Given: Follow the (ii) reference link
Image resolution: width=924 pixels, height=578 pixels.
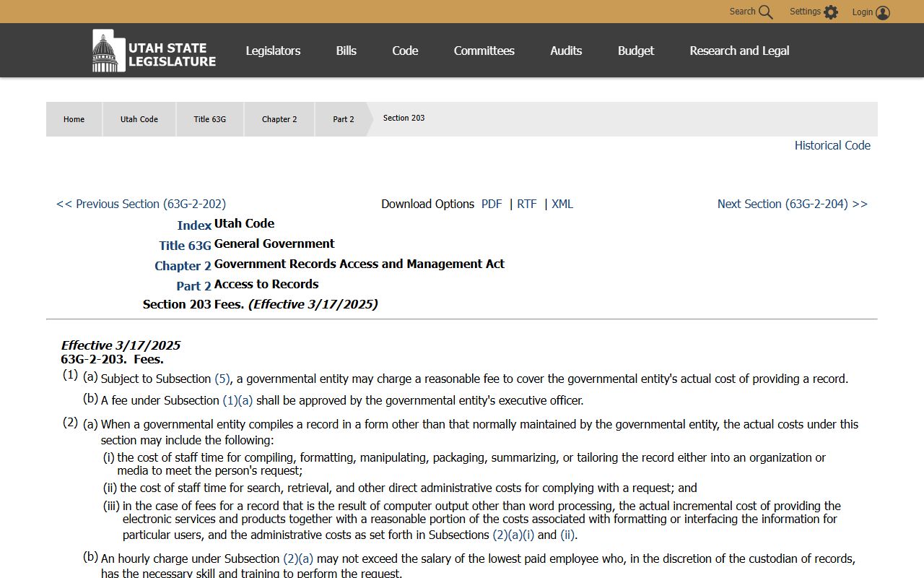Looking at the screenshot, I should 567,535.
